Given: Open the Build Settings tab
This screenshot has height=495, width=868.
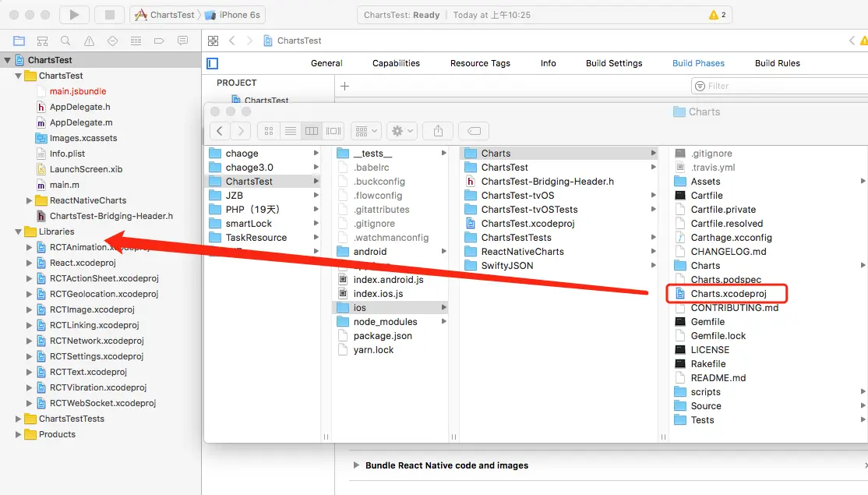Looking at the screenshot, I should [614, 63].
